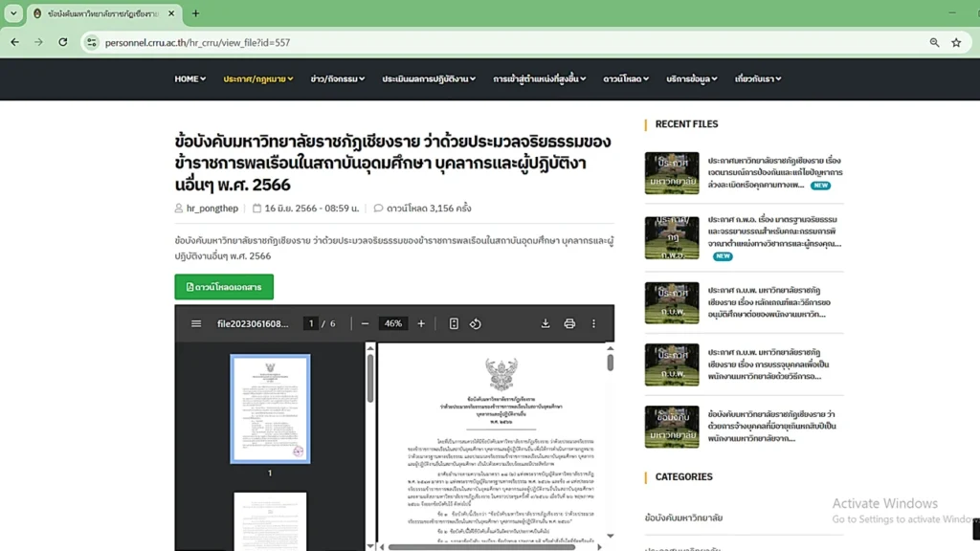The width and height of the screenshot is (980, 551).
Task: Click the green ดาวน์โหลดเอกสาร button
Action: pyautogui.click(x=224, y=287)
